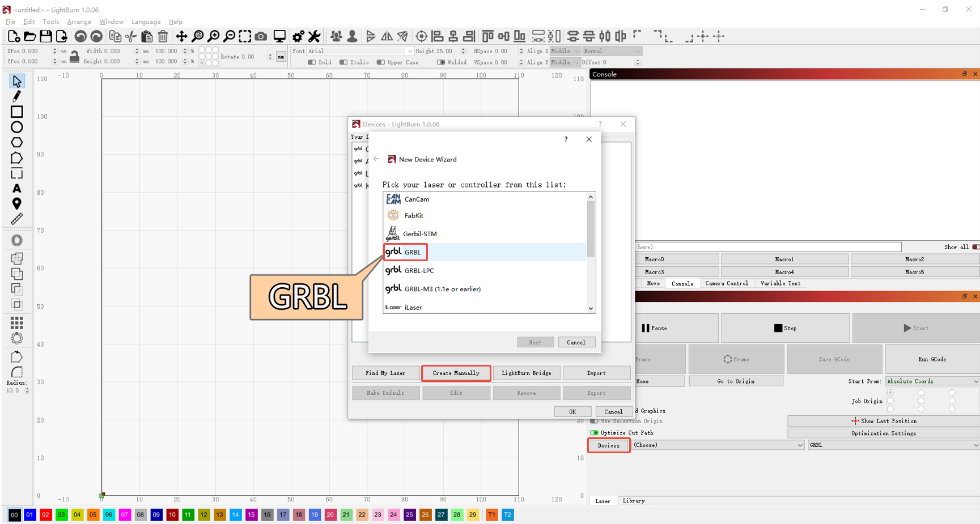The width and height of the screenshot is (980, 524).
Task: Click the Delete trash icon in the toolbar
Action: point(163,36)
